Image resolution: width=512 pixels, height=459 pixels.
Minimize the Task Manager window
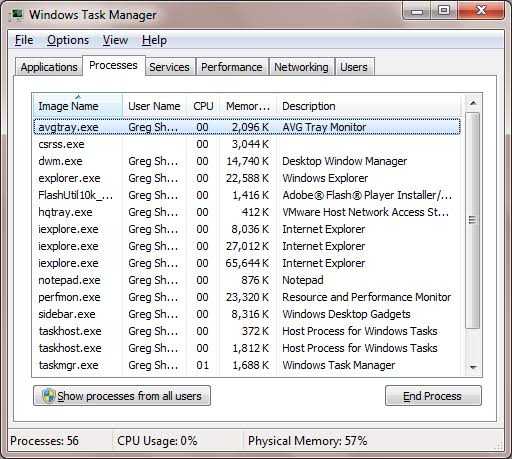pos(417,11)
